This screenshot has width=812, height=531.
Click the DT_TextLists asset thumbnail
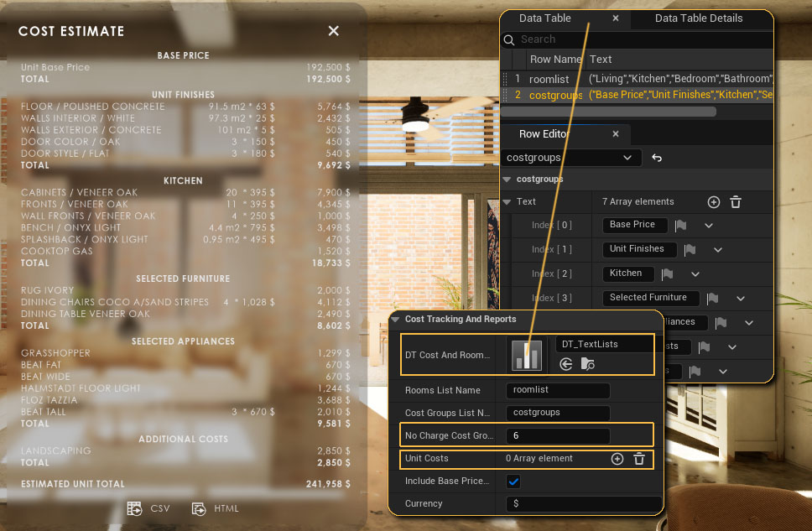(x=528, y=355)
